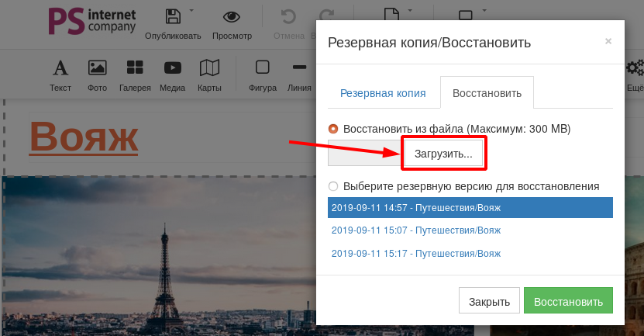Click the green 'Восстановить' button

(568, 302)
